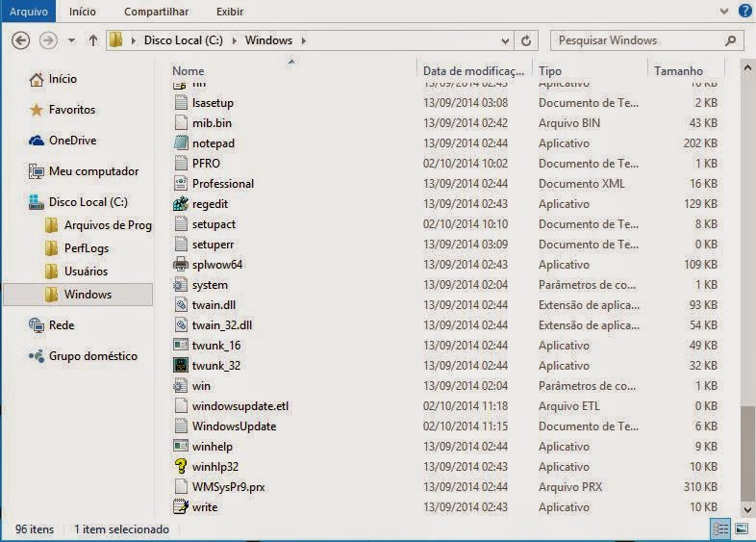The height and width of the screenshot is (542, 756).
Task: Select the setupact file name
Action: click(x=214, y=224)
